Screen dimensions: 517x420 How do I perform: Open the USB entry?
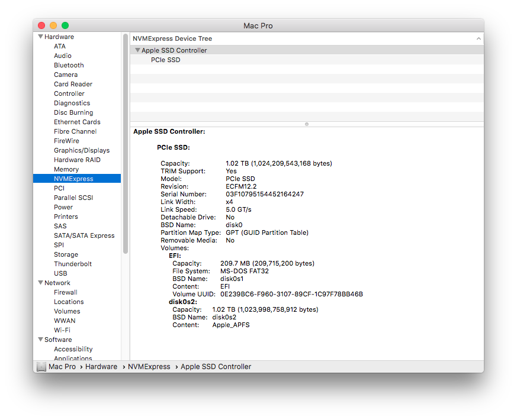(x=60, y=273)
